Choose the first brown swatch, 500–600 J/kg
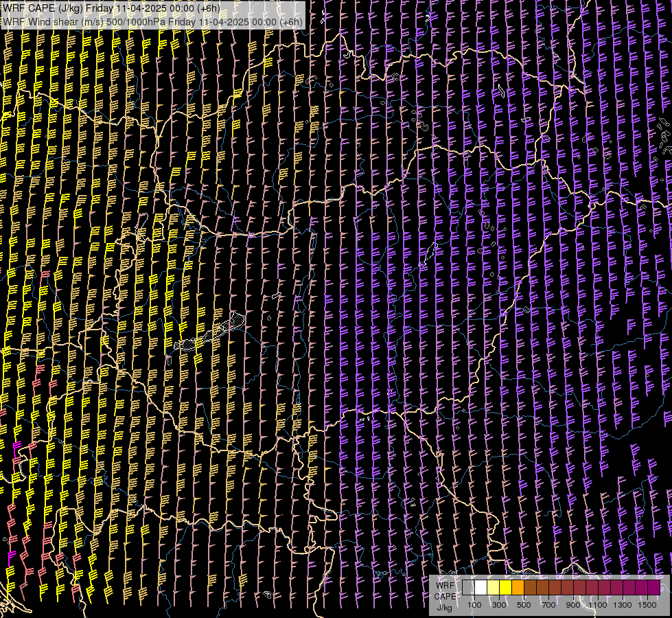The width and height of the screenshot is (672, 618). pyautogui.click(x=530, y=587)
